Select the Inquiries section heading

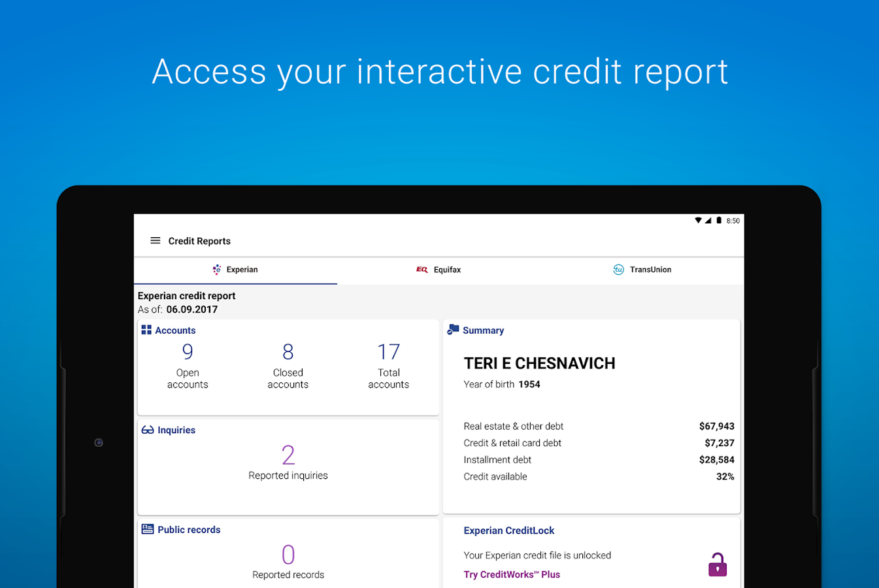coord(176,430)
